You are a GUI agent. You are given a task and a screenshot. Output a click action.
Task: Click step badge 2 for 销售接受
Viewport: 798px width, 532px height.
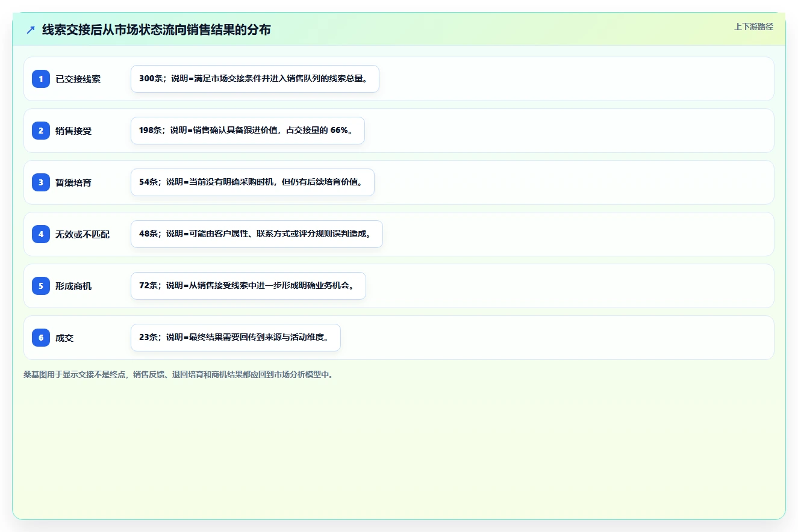click(41, 131)
